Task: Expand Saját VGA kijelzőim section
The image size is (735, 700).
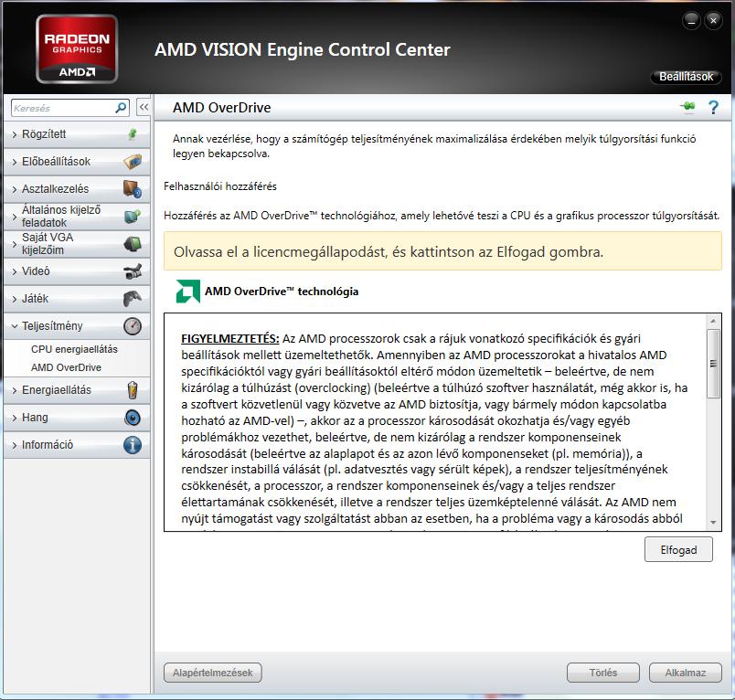Action: (77, 244)
